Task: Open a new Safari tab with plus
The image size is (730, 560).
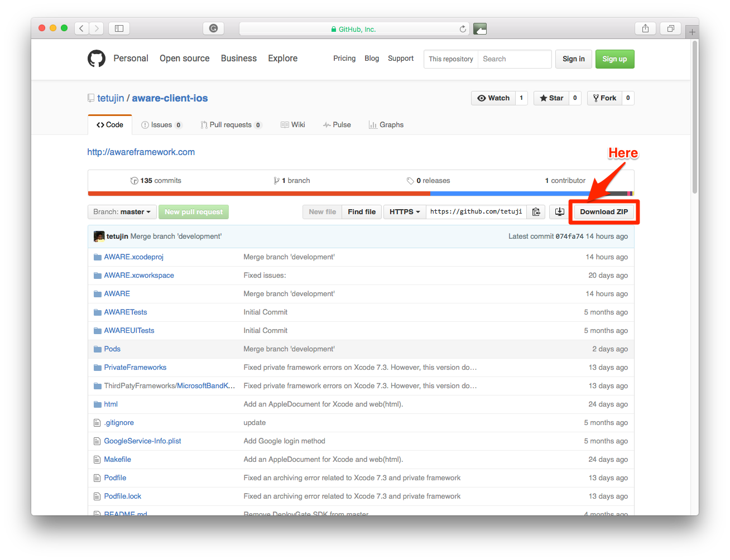Action: 692,32
